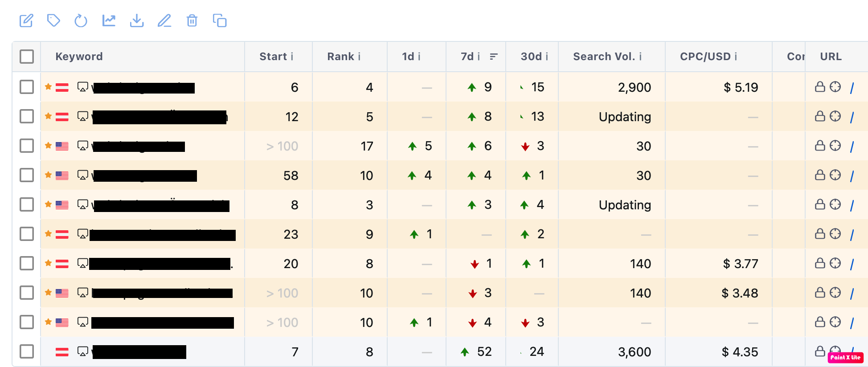The width and height of the screenshot is (868, 367).
Task: Click the target crosshair icon in second row
Action: (835, 116)
